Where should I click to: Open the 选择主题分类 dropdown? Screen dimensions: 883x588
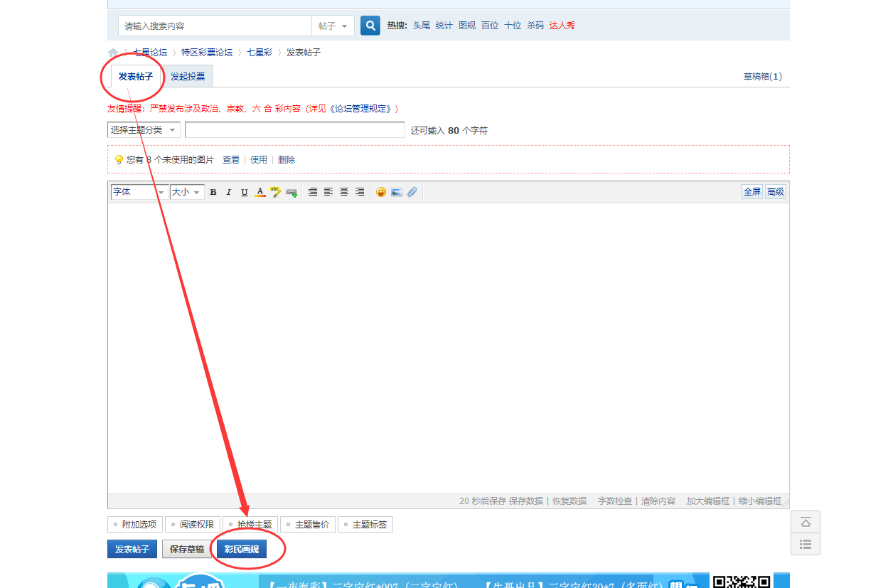coord(144,130)
